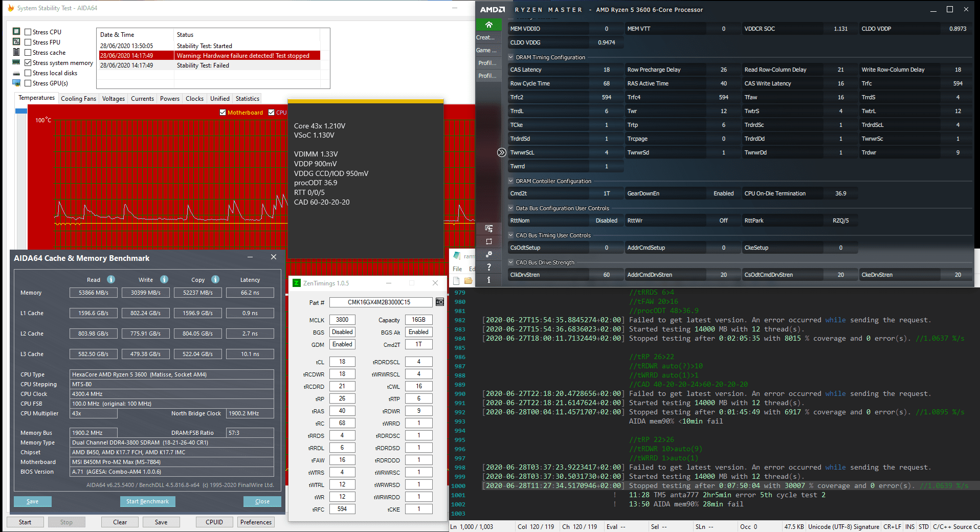This screenshot has width=980, height=532.
Task: Click Read info icon in benchmark
Action: click(x=111, y=279)
